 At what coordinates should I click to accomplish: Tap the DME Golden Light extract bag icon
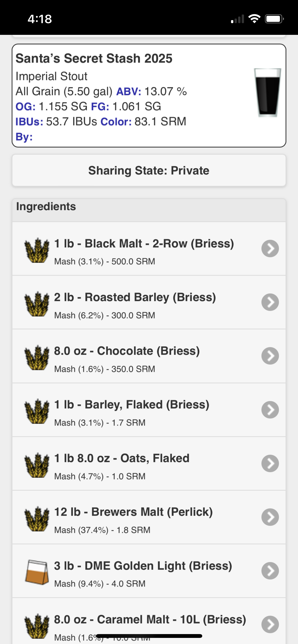pyautogui.click(x=37, y=572)
